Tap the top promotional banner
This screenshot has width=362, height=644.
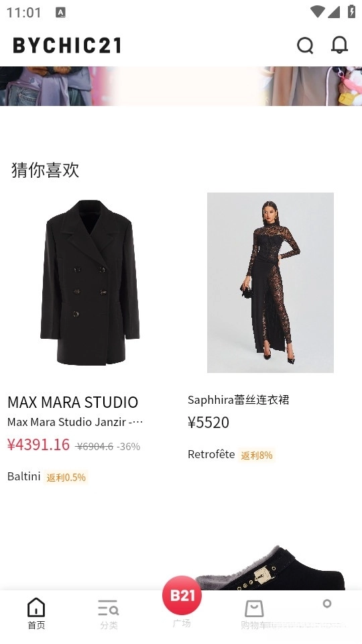tap(181, 86)
